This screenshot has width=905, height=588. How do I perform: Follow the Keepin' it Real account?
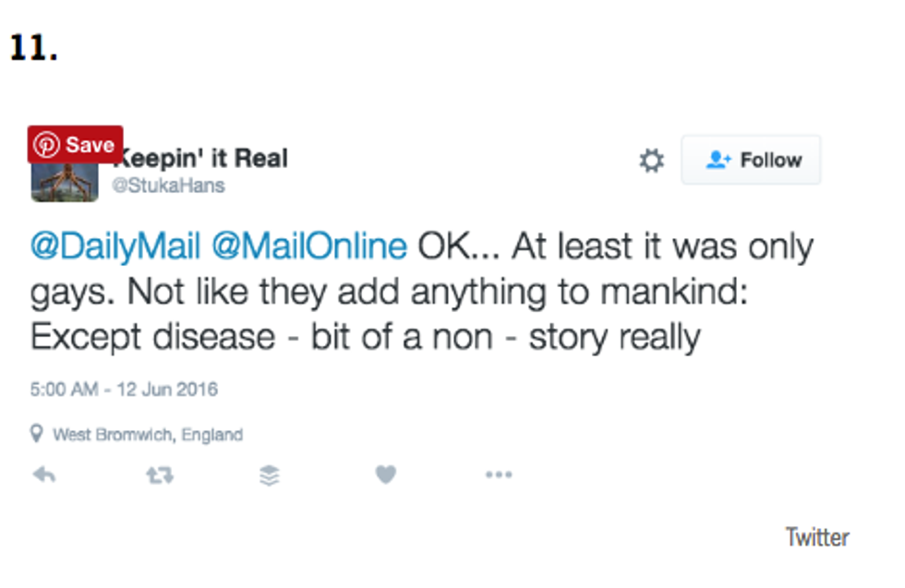(751, 161)
